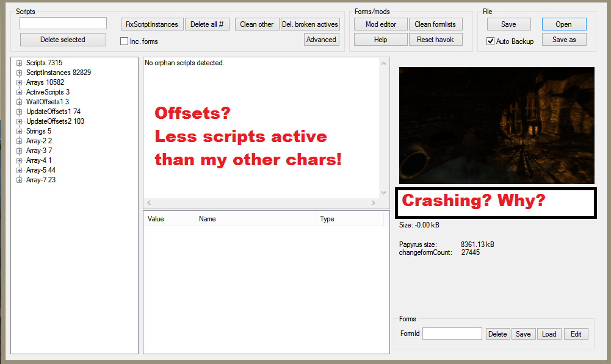Expand the Arrays 10582 node
The height and width of the screenshot is (364, 611).
pyautogui.click(x=19, y=82)
